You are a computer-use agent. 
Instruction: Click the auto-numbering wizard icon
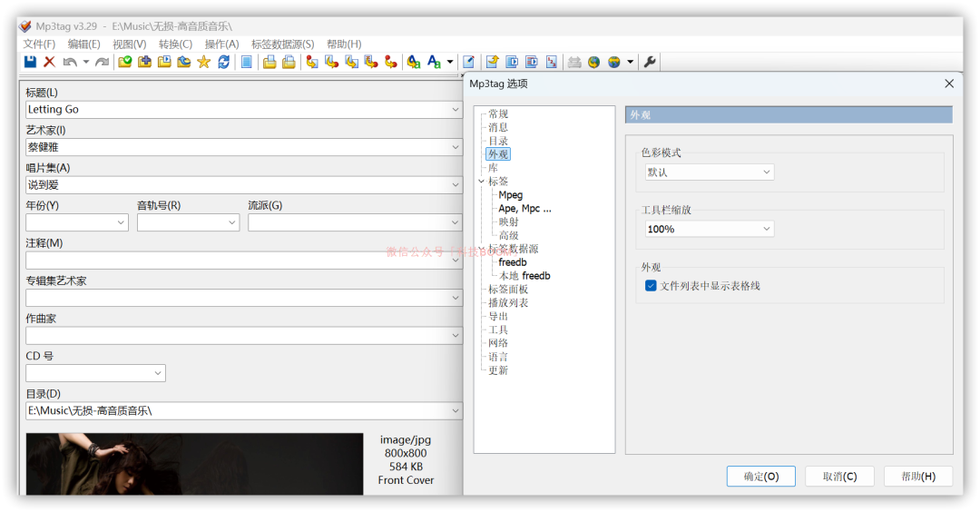[x=552, y=61]
